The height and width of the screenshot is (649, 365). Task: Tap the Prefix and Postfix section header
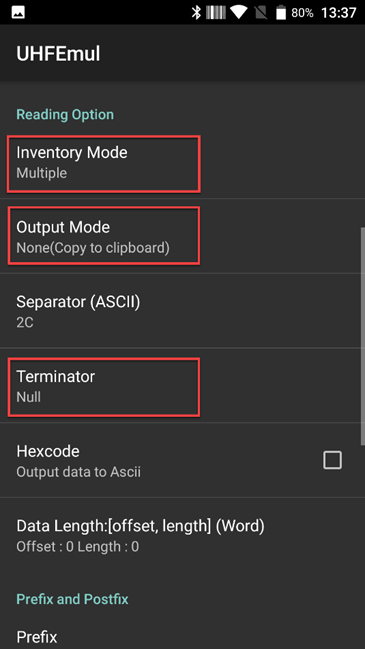click(72, 599)
